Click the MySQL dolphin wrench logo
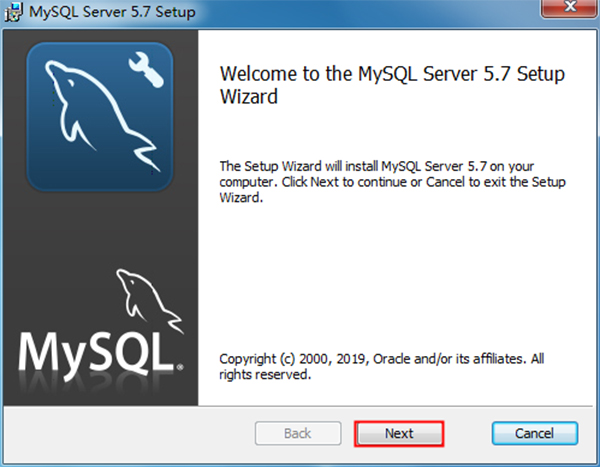This screenshot has height=467, width=600. [100, 116]
